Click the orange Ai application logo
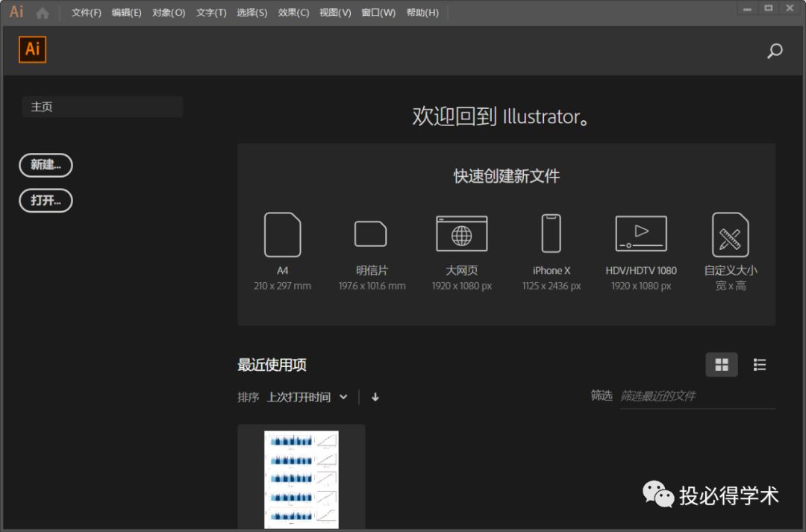The width and height of the screenshot is (806, 532). (x=32, y=49)
